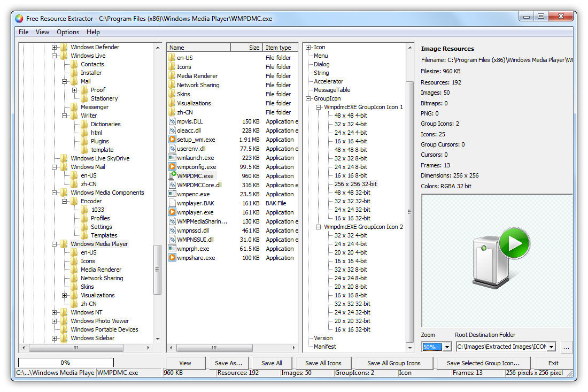This screenshot has height=392, width=588.
Task: Open the Help menu
Action: pyautogui.click(x=93, y=32)
